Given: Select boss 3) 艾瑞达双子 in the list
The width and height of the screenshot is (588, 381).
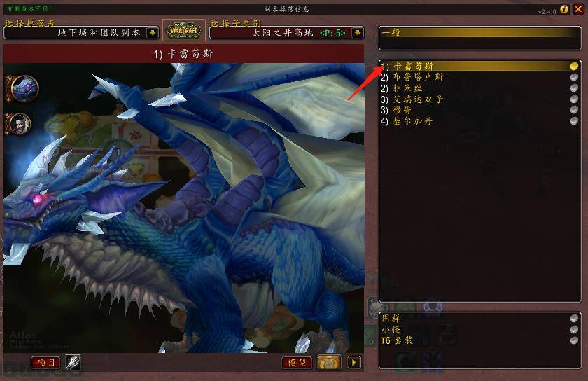Looking at the screenshot, I should pyautogui.click(x=480, y=99).
